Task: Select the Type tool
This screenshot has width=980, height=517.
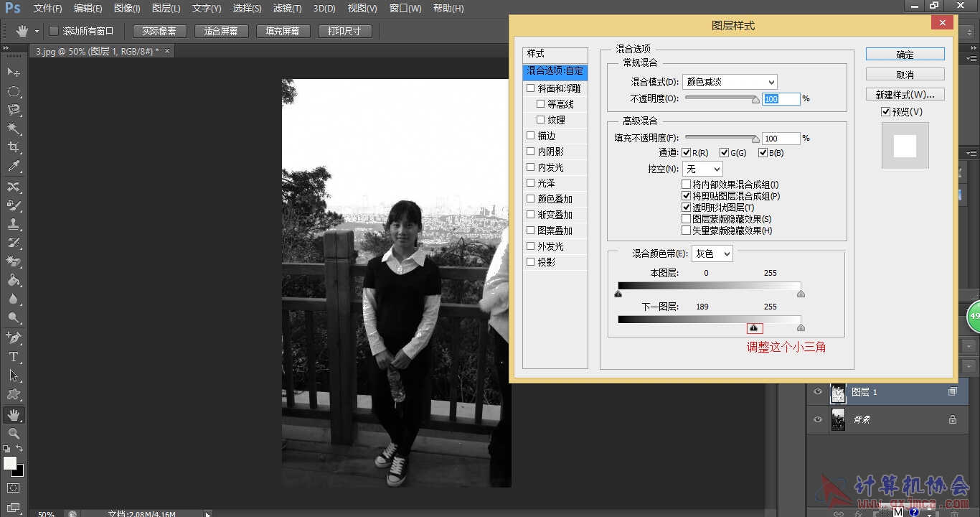Action: point(14,356)
